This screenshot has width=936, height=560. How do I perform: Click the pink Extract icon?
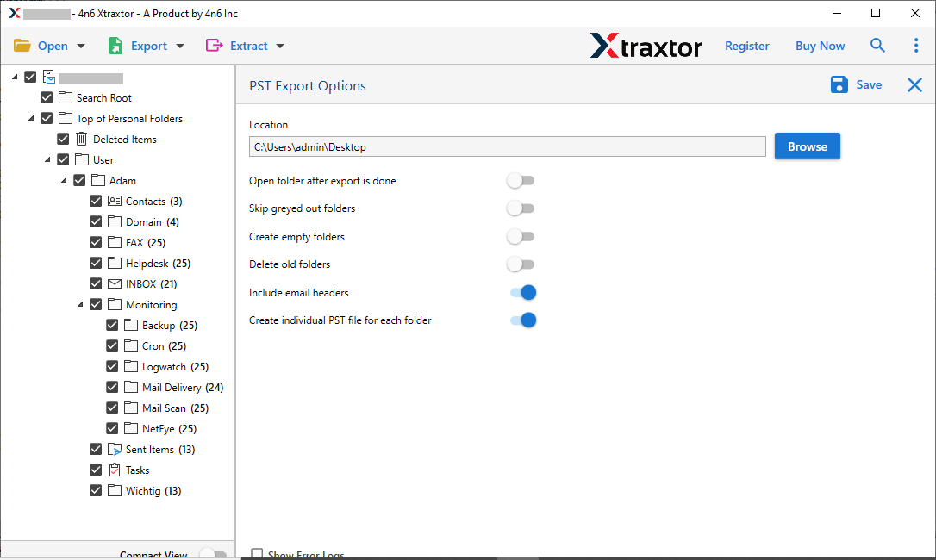[x=214, y=46]
